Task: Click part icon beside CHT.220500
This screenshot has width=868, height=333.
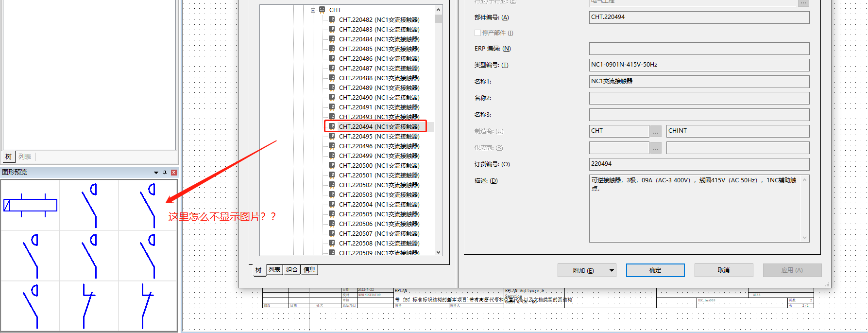Action: [332, 165]
